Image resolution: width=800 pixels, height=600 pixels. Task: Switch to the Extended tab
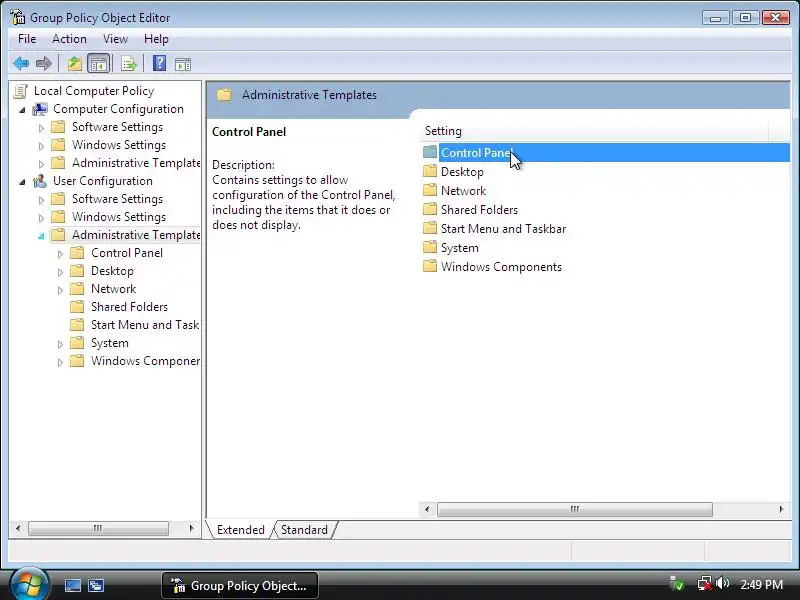tap(240, 530)
